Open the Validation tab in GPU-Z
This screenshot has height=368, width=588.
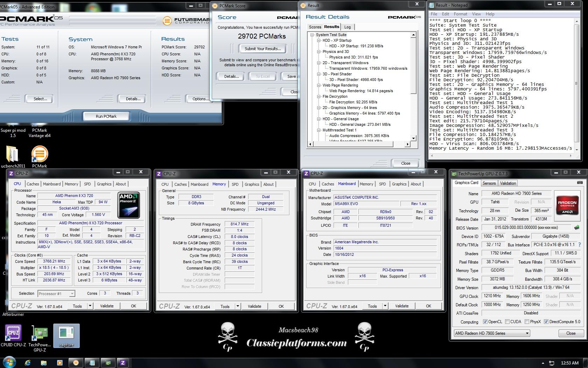click(508, 183)
